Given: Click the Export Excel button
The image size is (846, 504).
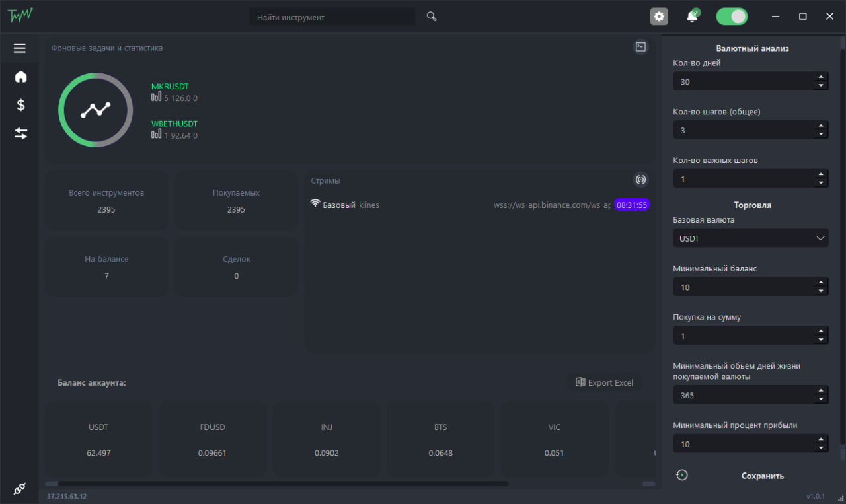Looking at the screenshot, I should 605,382.
